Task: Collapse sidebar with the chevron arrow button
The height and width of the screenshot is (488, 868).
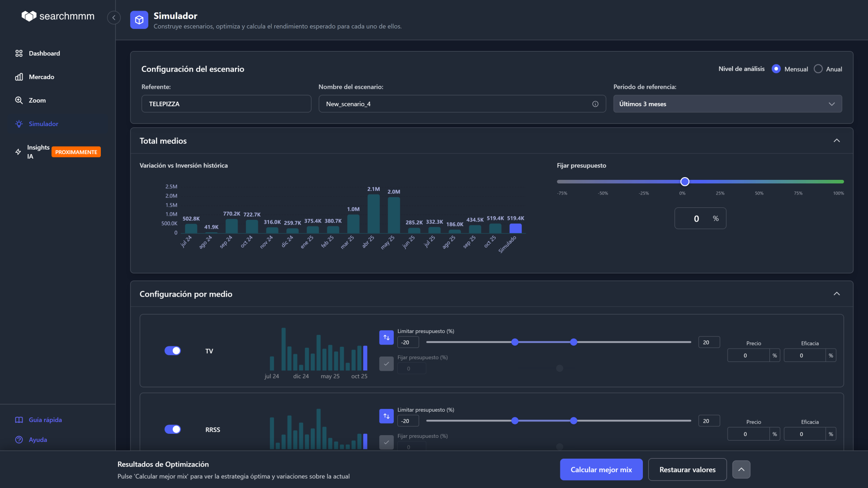Action: [x=114, y=17]
